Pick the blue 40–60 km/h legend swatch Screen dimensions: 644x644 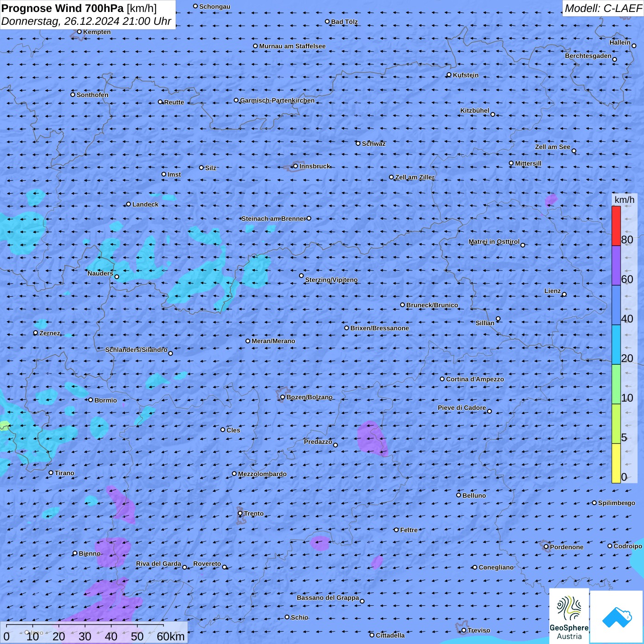pyautogui.click(x=616, y=305)
